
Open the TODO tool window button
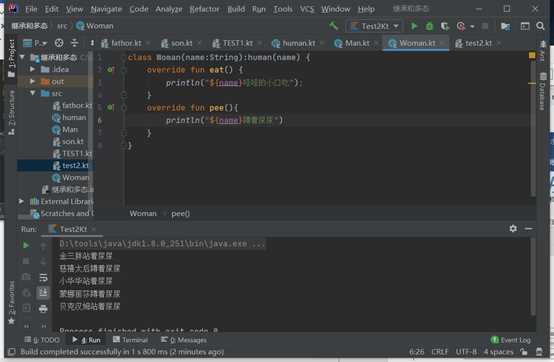[42, 340]
